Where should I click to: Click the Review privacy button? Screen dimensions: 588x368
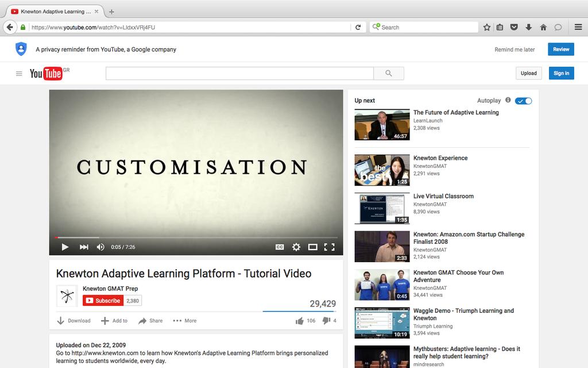561,49
